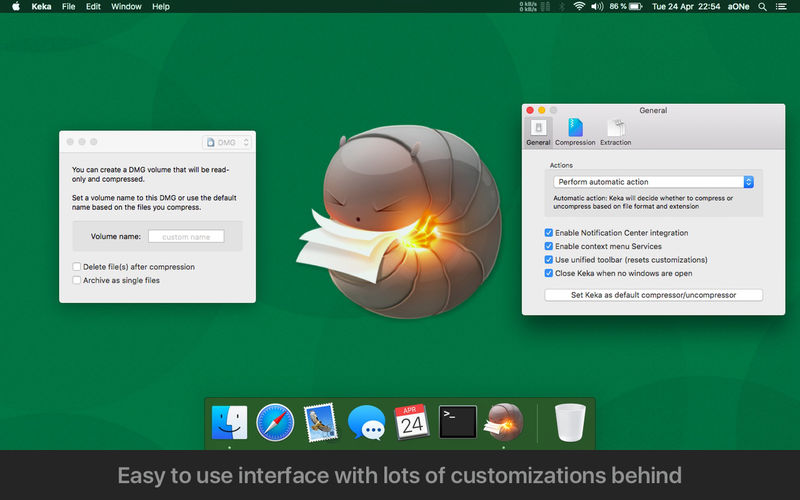Screen dimensions: 800x500
Task: Open Messages from the Dock
Action: pos(366,422)
